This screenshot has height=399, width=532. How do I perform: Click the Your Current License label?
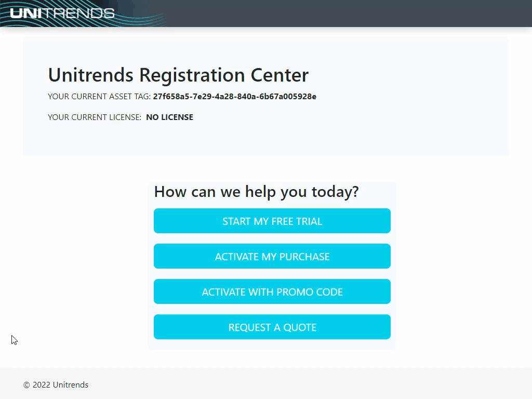pos(95,117)
